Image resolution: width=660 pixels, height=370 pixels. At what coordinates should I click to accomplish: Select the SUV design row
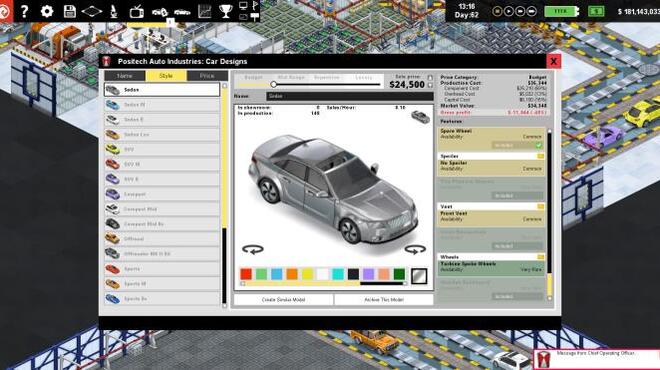[162, 149]
